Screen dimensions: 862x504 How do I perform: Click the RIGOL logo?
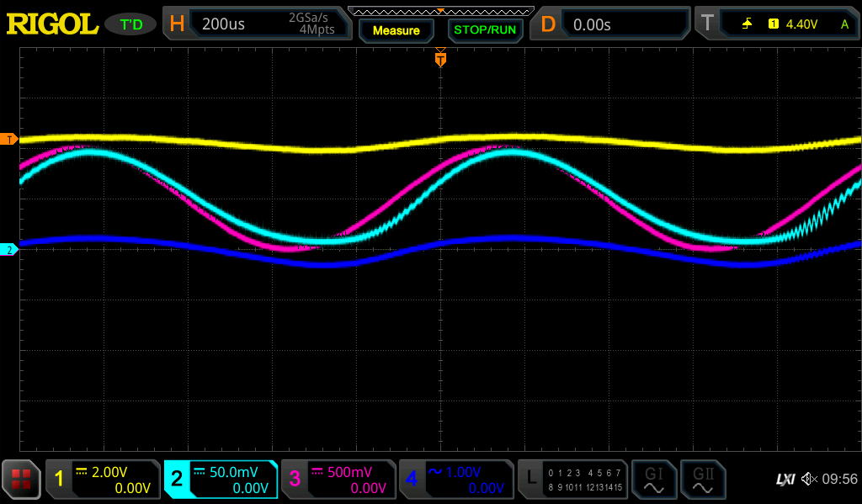coord(51,24)
